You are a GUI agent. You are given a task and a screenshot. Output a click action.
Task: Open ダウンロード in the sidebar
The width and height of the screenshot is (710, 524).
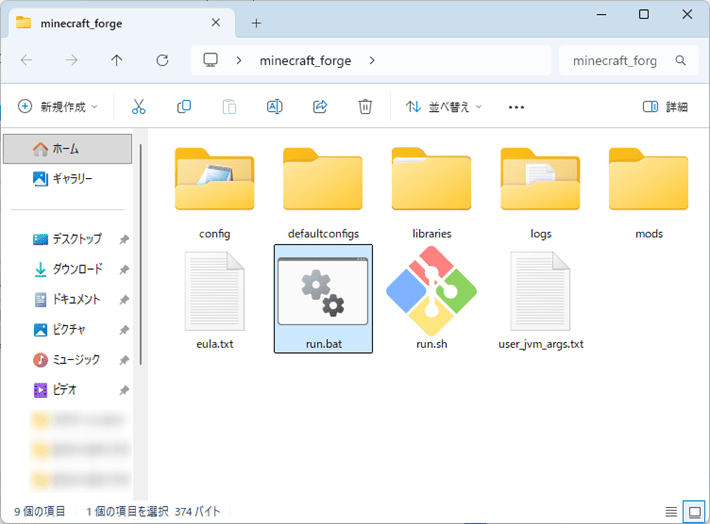tap(68, 269)
